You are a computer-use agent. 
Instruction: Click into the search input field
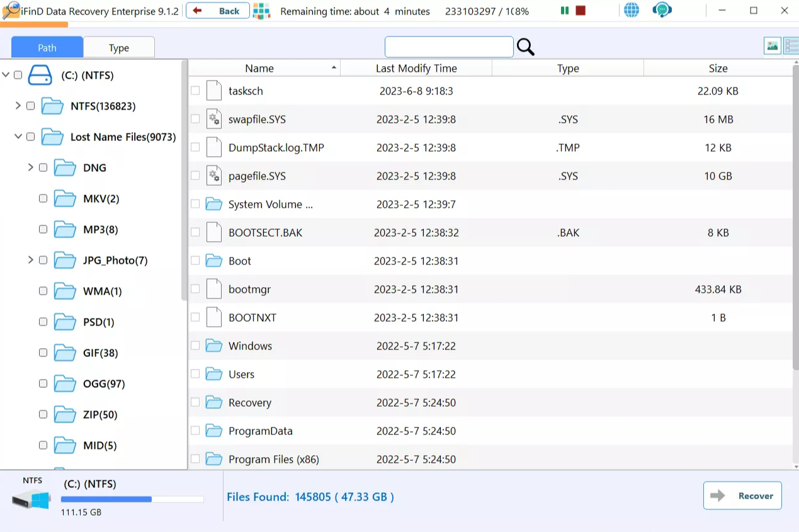click(x=449, y=47)
